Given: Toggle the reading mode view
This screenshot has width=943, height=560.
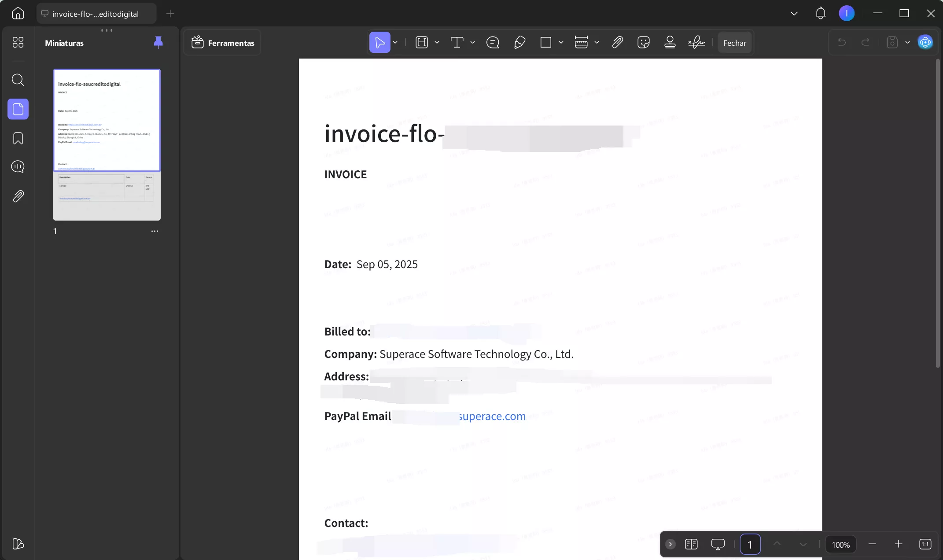Looking at the screenshot, I should tap(691, 545).
